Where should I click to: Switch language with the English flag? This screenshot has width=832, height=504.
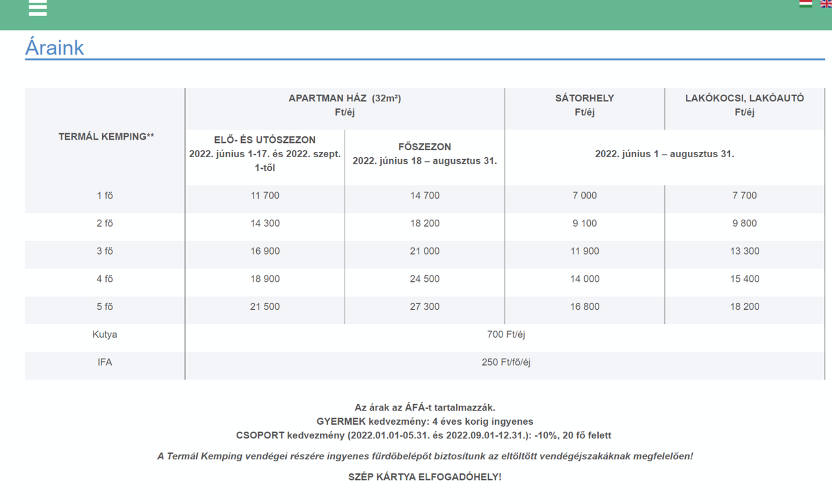click(826, 3)
